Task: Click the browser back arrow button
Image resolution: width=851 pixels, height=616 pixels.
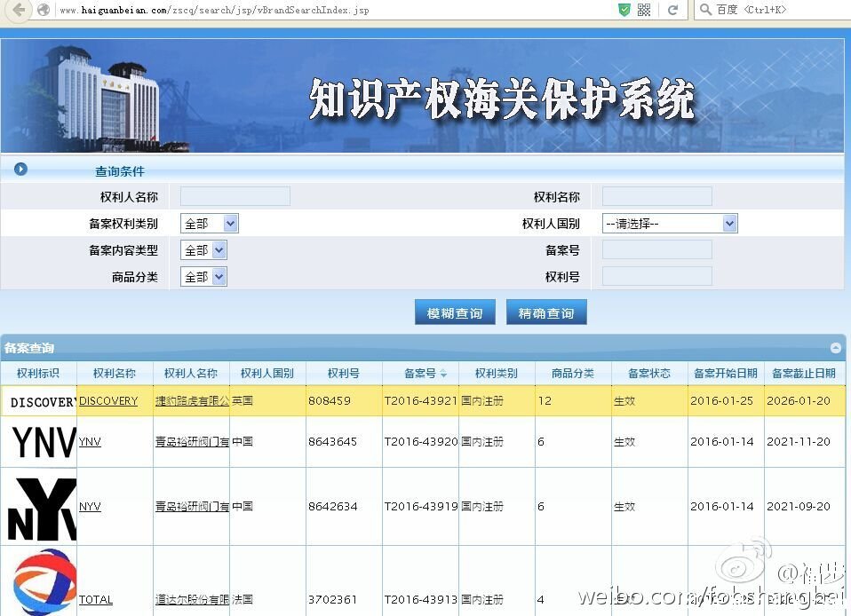Action: coord(20,10)
